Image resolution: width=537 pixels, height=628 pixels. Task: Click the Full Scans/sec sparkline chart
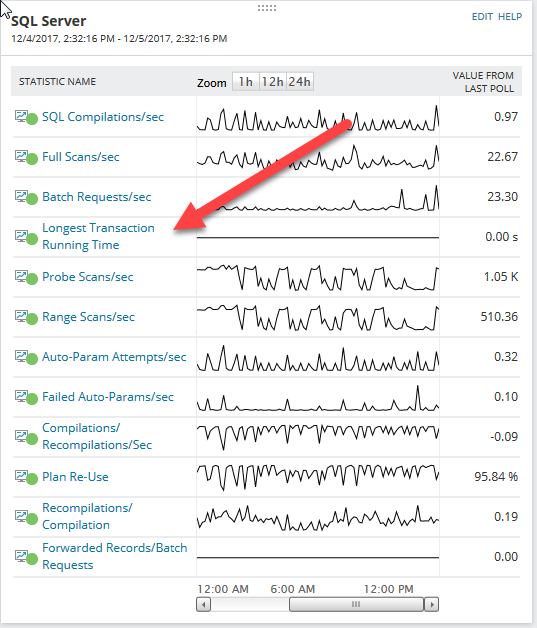(318, 157)
